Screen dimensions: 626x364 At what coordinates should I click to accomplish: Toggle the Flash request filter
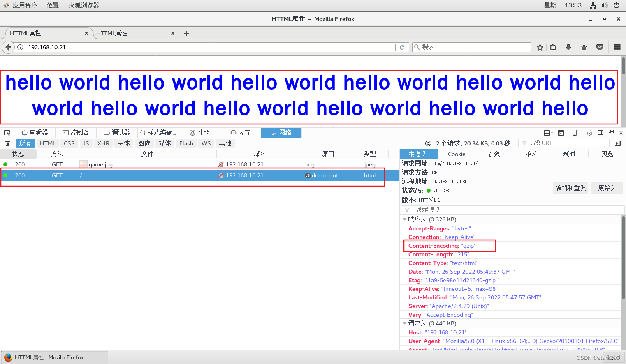tap(186, 143)
